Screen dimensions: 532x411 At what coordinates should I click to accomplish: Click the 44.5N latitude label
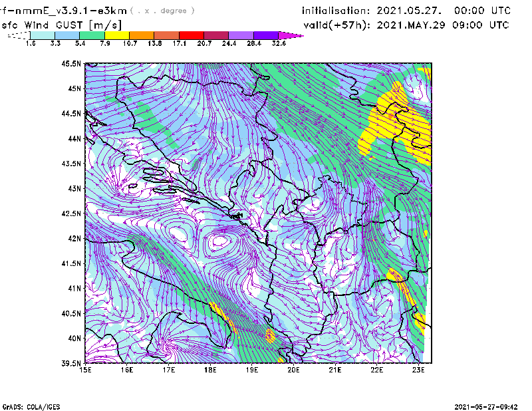point(71,113)
